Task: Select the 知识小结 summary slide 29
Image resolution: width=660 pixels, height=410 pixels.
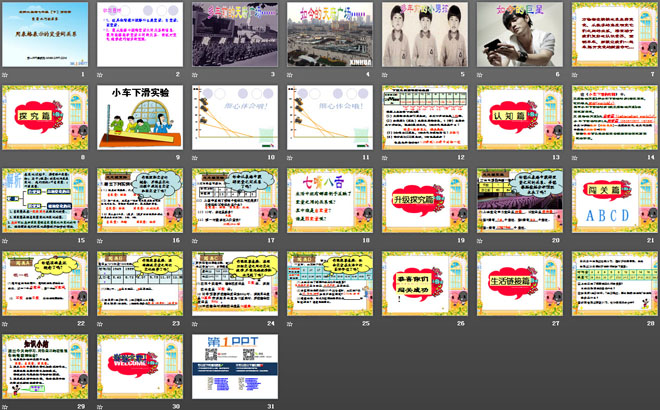Action: point(45,366)
